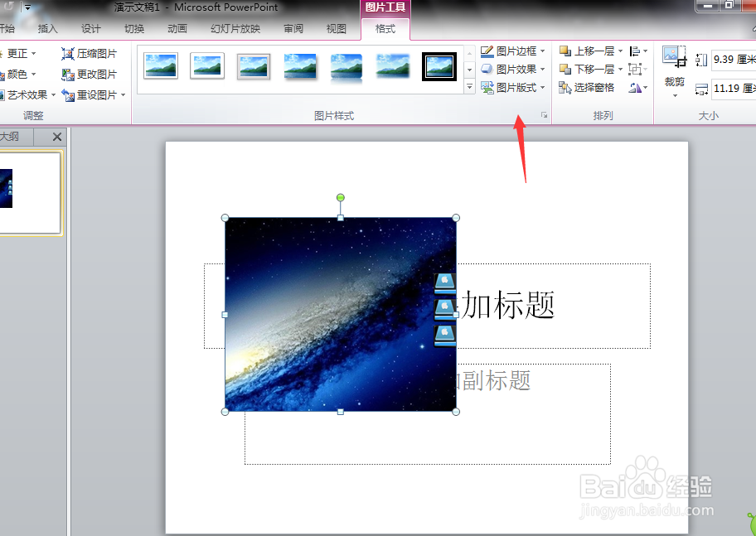The image size is (756, 536).
Task: Select the 裁剪 (Crop) tool icon
Action: tap(673, 58)
